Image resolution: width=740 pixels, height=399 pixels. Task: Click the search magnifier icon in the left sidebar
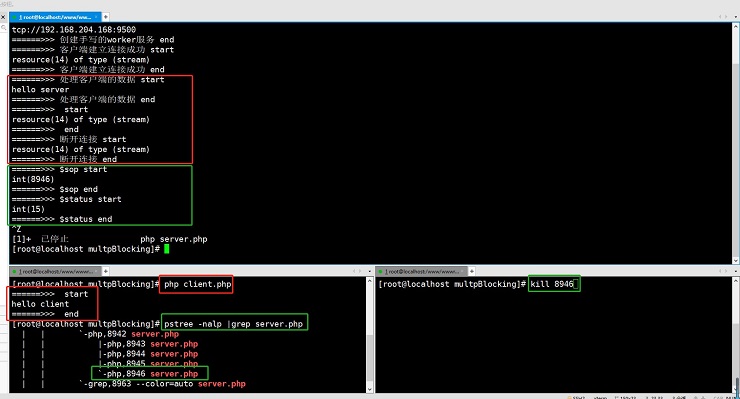click(4, 28)
